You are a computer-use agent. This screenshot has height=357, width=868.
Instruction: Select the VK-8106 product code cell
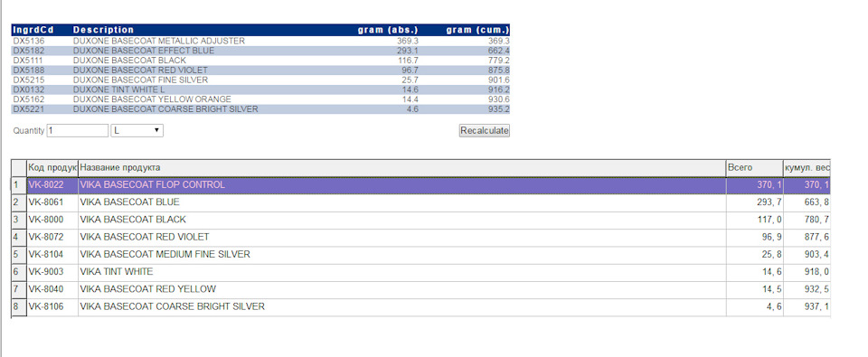point(52,306)
